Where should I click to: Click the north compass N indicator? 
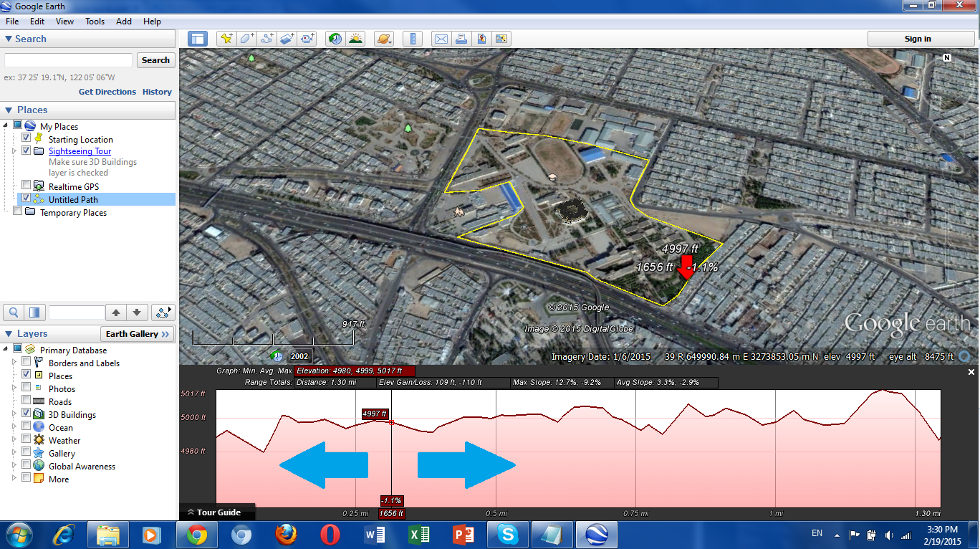(947, 57)
